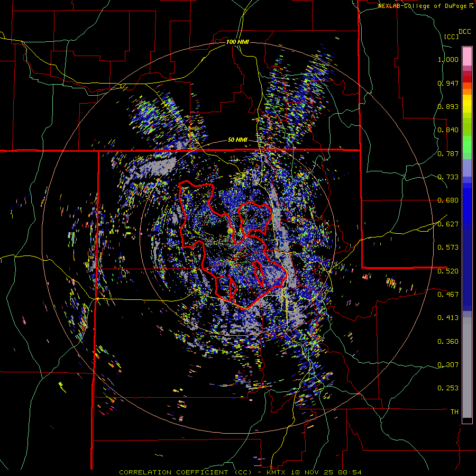Click the 0.573 legend value
476x476 pixels.
[448, 248]
